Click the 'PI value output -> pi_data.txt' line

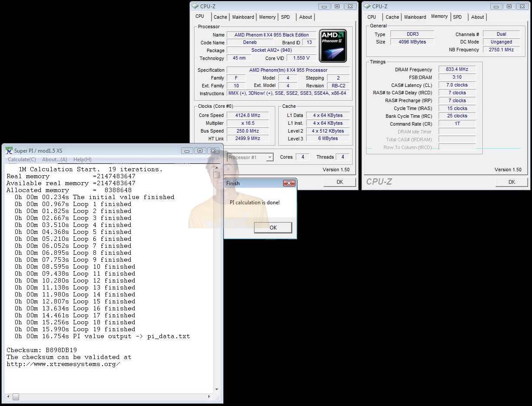tap(102, 336)
